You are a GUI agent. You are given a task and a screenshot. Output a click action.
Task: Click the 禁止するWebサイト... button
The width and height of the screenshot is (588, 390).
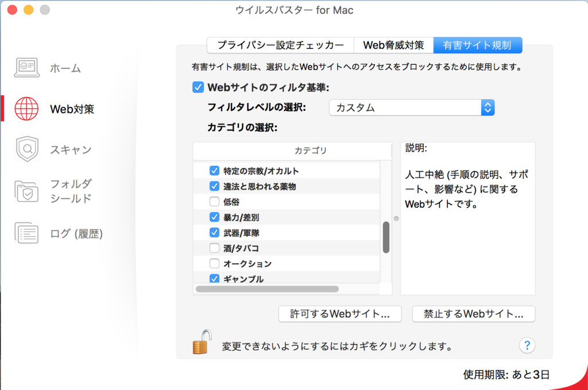point(474,314)
